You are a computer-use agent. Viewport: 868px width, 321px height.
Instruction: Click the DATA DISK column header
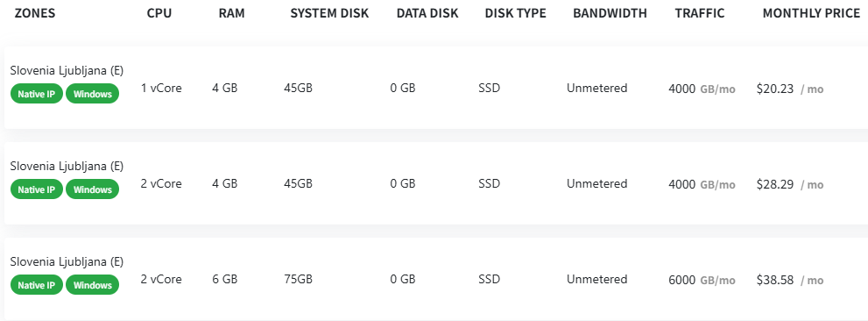(x=427, y=14)
